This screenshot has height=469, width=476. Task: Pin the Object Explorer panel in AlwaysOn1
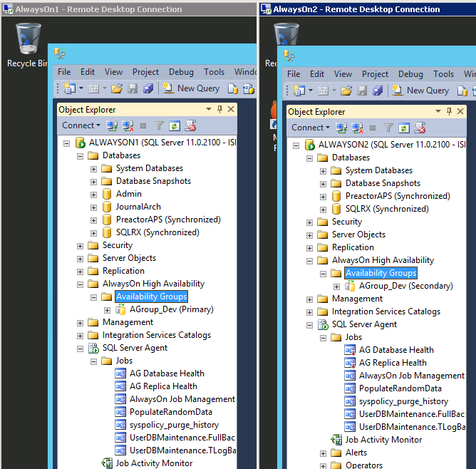pyautogui.click(x=219, y=109)
